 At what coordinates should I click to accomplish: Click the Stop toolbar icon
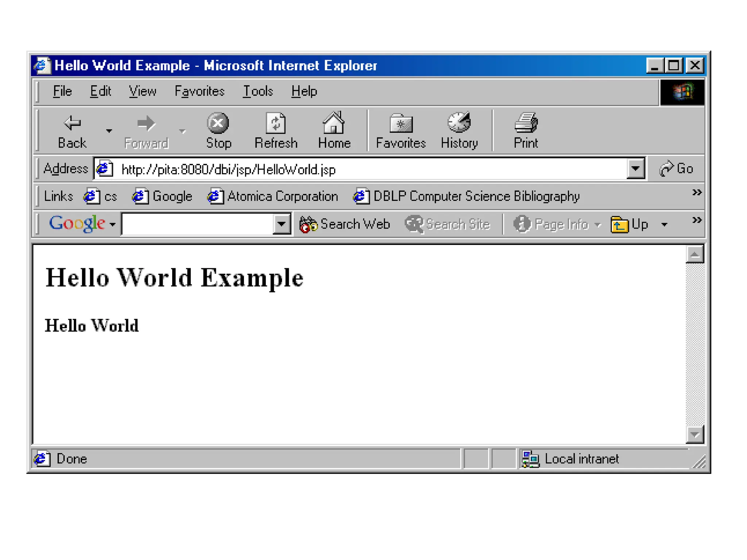pos(218,123)
